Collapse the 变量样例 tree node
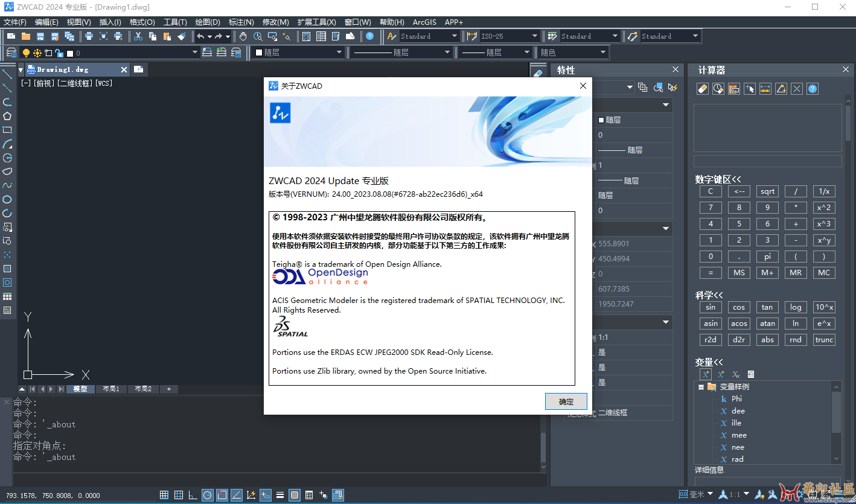The image size is (856, 504). [701, 387]
